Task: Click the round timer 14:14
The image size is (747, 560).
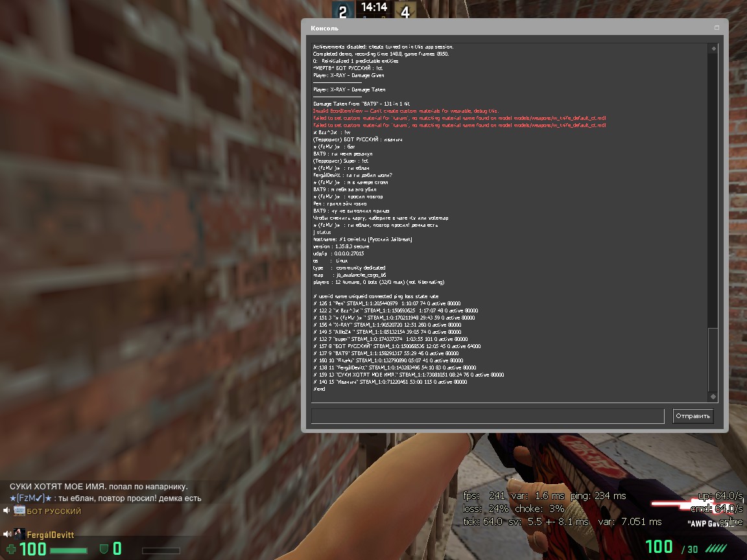Action: [374, 8]
